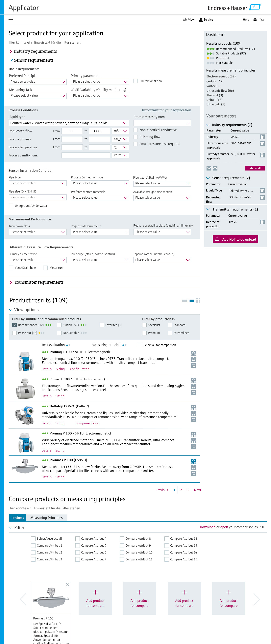The width and height of the screenshot is (271, 644).
Task: Click the down arrow in Industry requirements panel
Action: coord(209,168)
